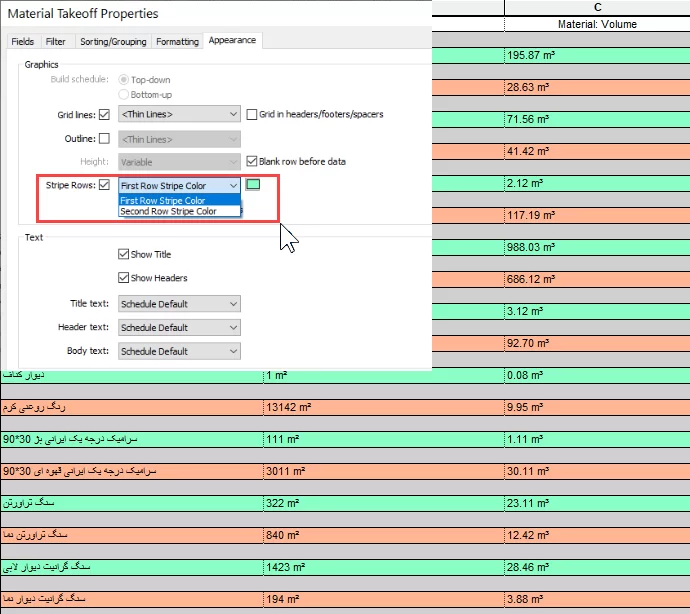The height and width of the screenshot is (614, 690).
Task: Switch to the Fields tab
Action: coord(22,41)
